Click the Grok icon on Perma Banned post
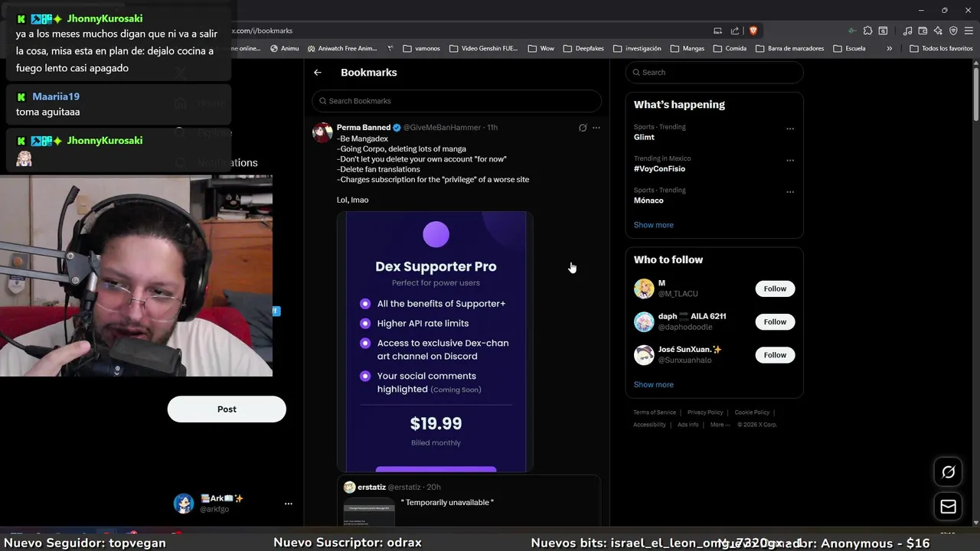 pyautogui.click(x=583, y=128)
